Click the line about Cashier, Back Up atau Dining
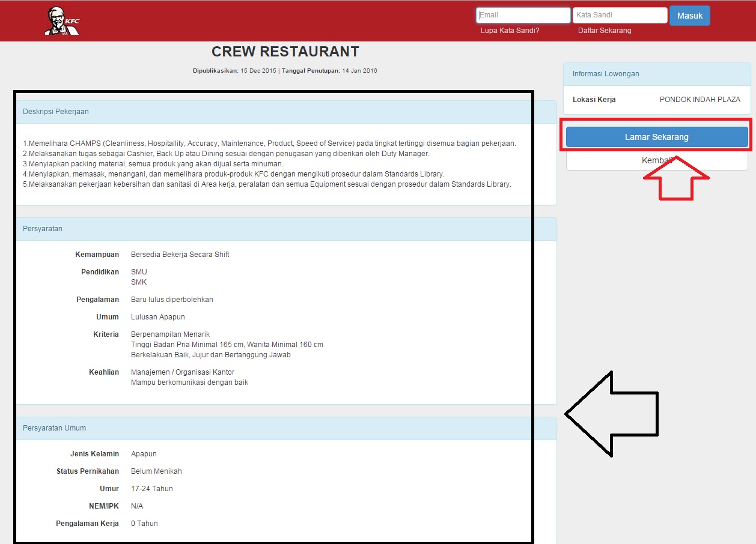The width and height of the screenshot is (756, 544). 226,154
